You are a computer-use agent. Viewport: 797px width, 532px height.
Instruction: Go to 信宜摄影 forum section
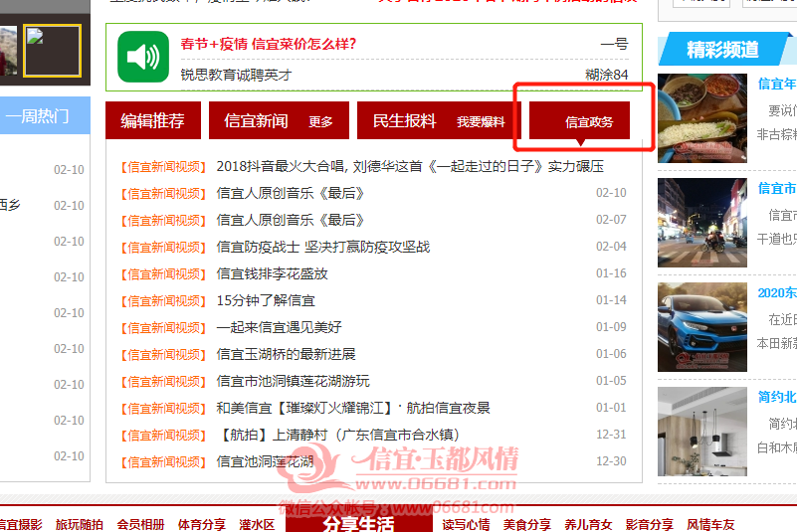(x=20, y=524)
